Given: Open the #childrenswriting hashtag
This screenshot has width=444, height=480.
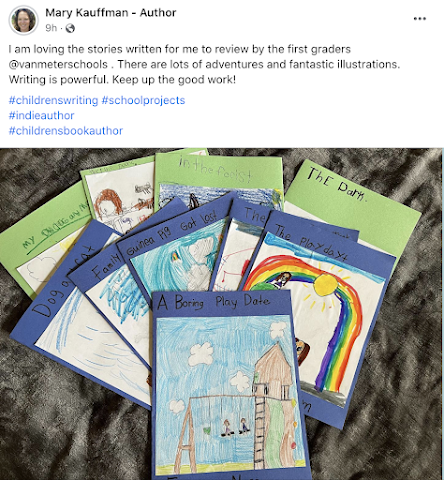Looking at the screenshot, I should 53,100.
